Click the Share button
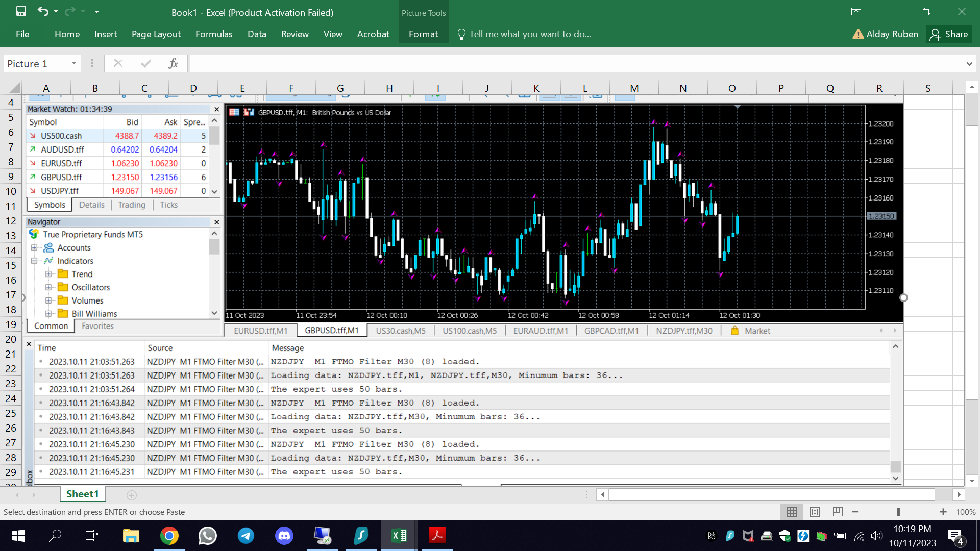This screenshot has height=551, width=980. (x=949, y=34)
